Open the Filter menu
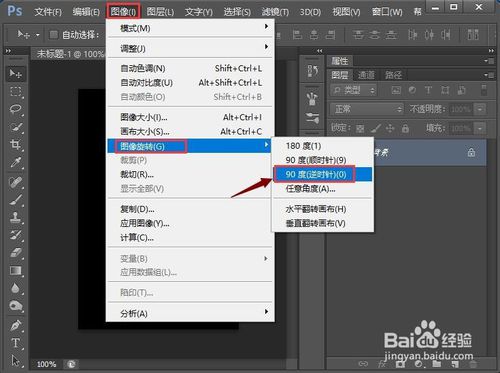 coord(275,12)
